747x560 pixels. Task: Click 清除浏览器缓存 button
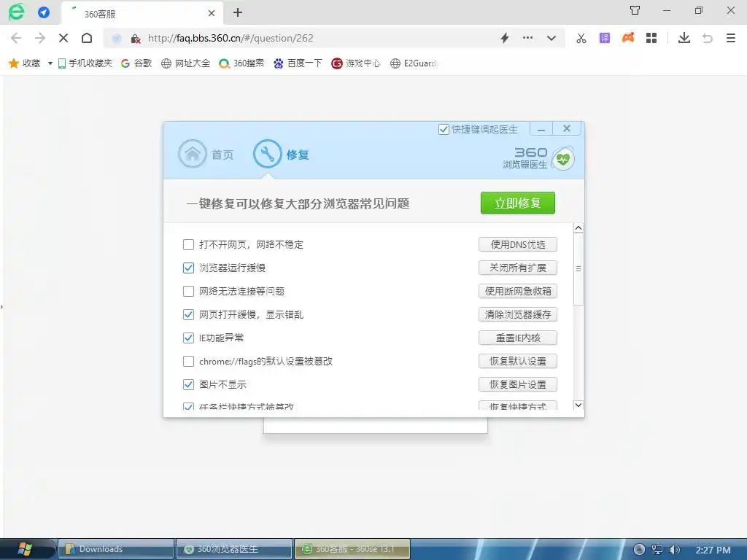coord(518,315)
